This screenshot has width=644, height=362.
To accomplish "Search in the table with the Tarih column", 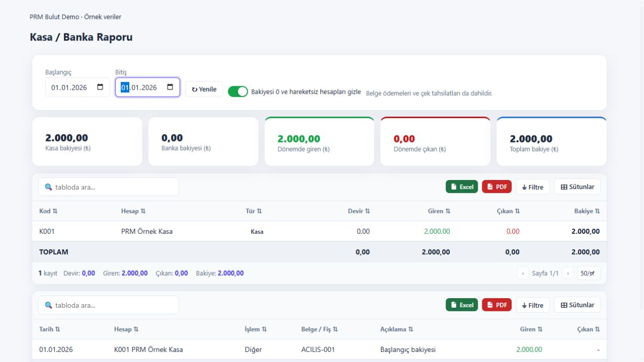I will pos(109,305).
